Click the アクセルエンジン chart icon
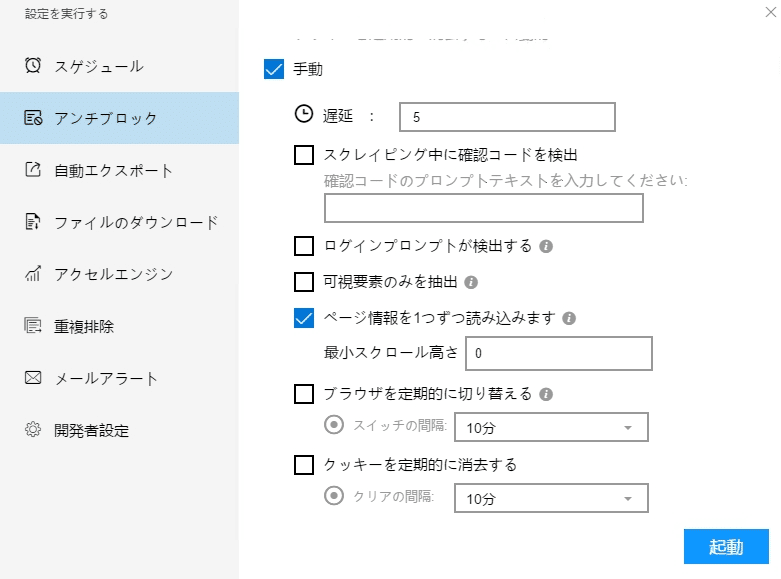This screenshot has height=579, width=781. coord(33,274)
